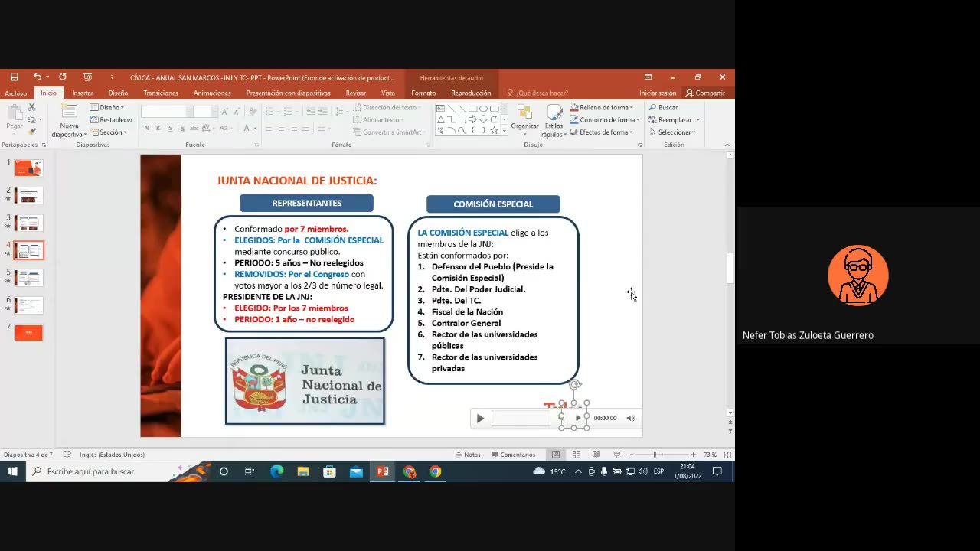Undo the last action
This screenshot has width=980, height=551.
tap(37, 77)
